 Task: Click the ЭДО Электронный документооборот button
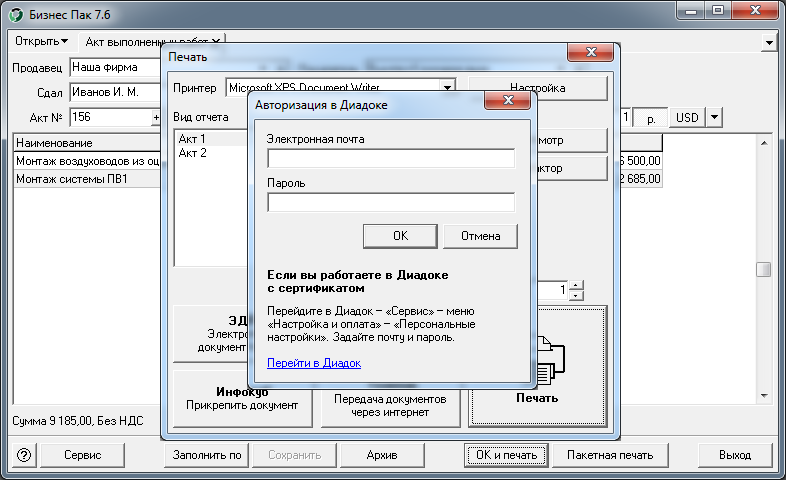[x=211, y=334]
